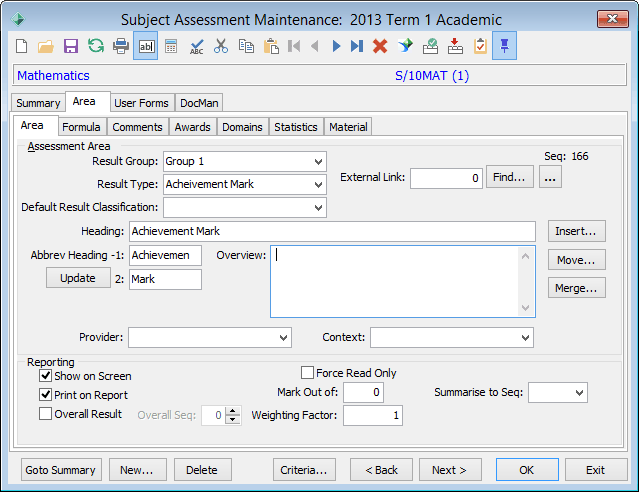This screenshot has height=492, width=639.
Task: Open file with the folder icon
Action: 46,46
